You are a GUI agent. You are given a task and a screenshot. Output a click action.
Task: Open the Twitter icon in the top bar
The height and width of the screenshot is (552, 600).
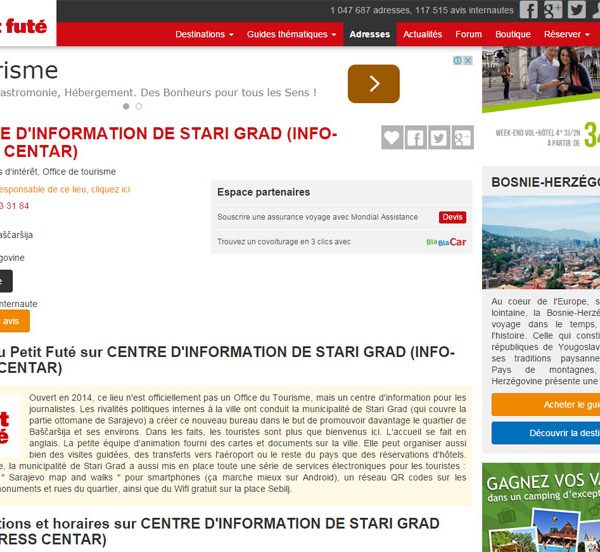(577, 10)
